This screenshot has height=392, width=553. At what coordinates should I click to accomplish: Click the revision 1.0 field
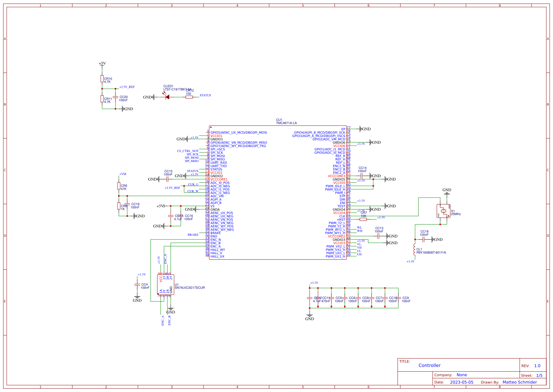[537, 366]
